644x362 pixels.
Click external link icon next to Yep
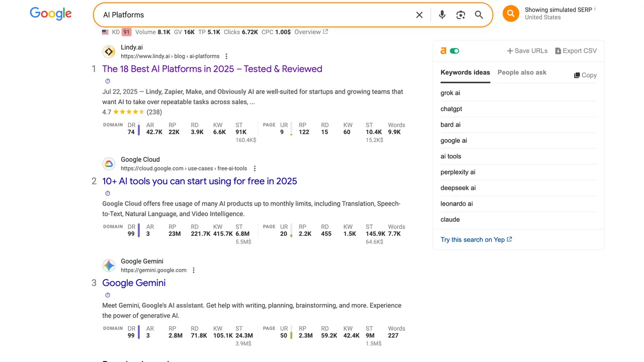pyautogui.click(x=509, y=239)
